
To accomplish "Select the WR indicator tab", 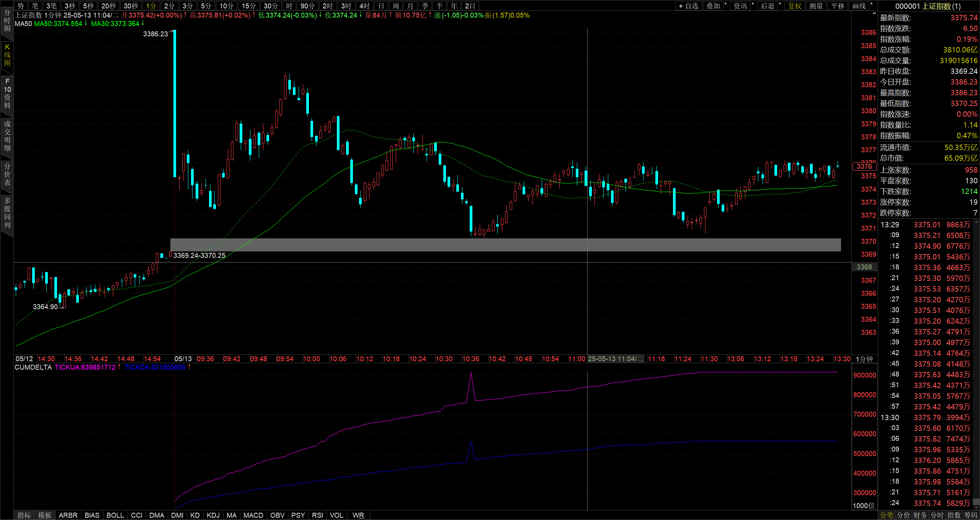I will [358, 515].
